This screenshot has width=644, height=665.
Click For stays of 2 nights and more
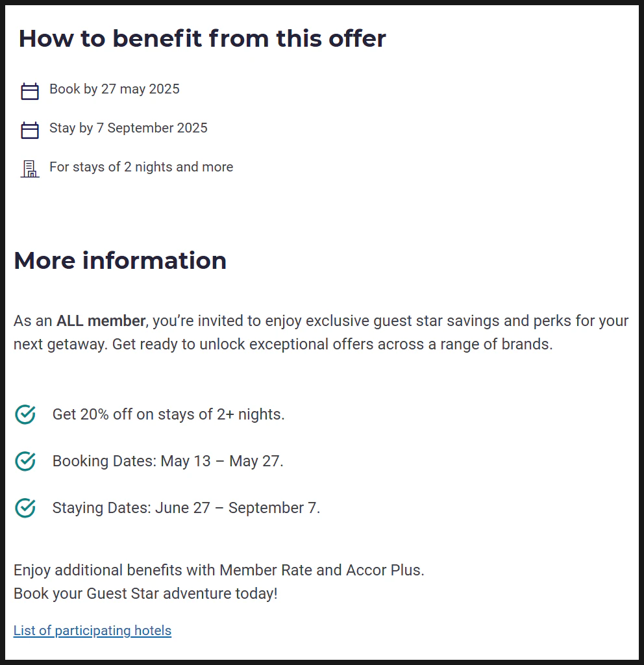(141, 167)
